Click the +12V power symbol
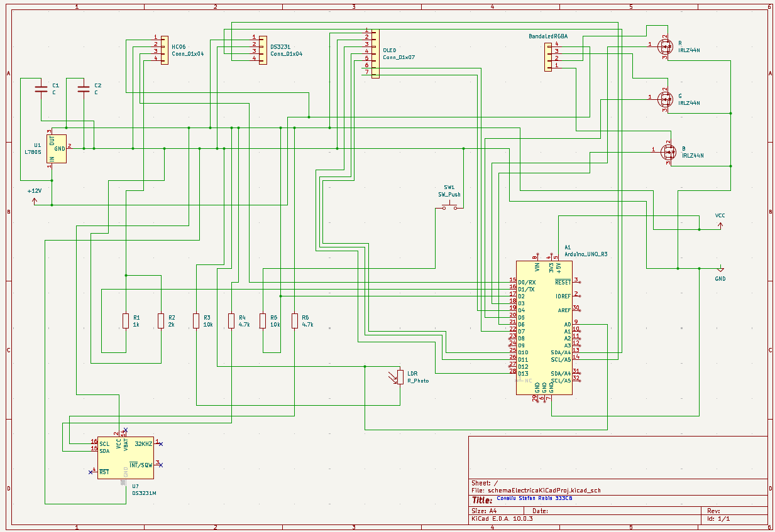This screenshot has height=532, width=775. pyautogui.click(x=34, y=201)
